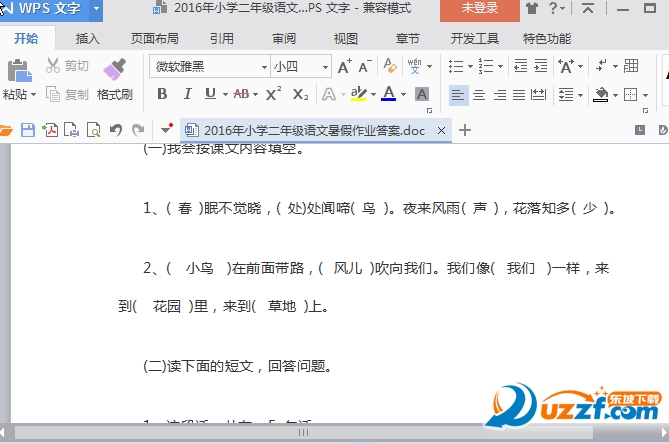This screenshot has height=444, width=669.
Task: Click the decrease indent icon
Action: [521, 66]
